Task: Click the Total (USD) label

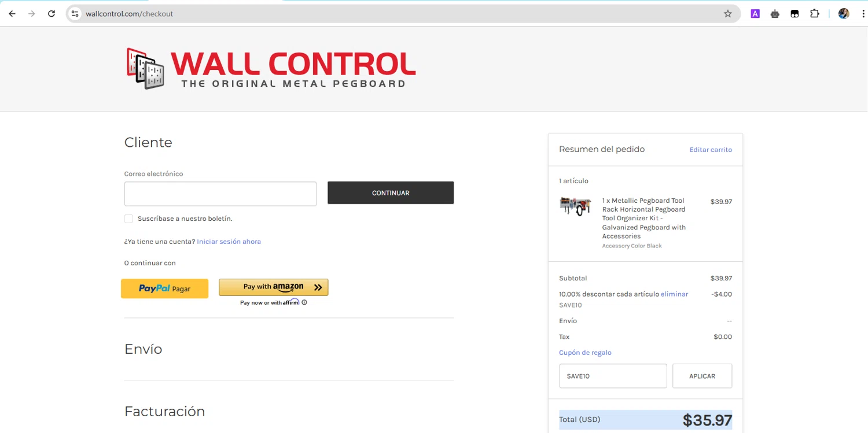Action: (x=580, y=420)
